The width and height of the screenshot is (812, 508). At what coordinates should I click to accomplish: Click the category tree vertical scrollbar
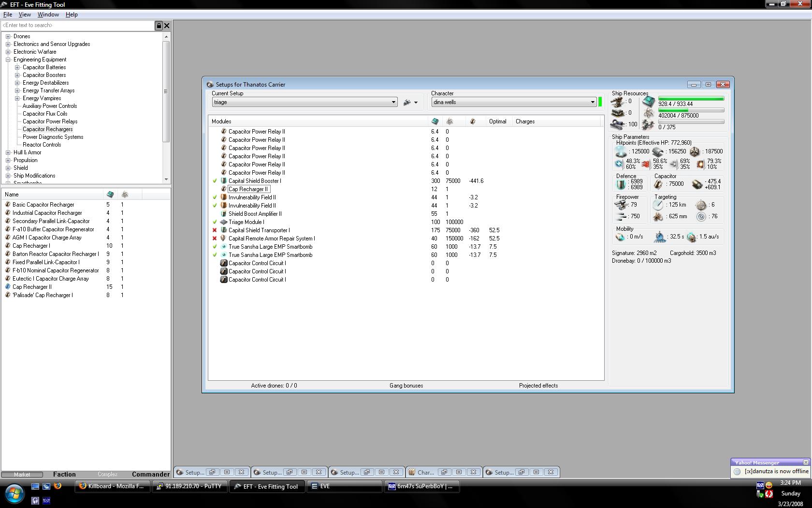[x=166, y=107]
